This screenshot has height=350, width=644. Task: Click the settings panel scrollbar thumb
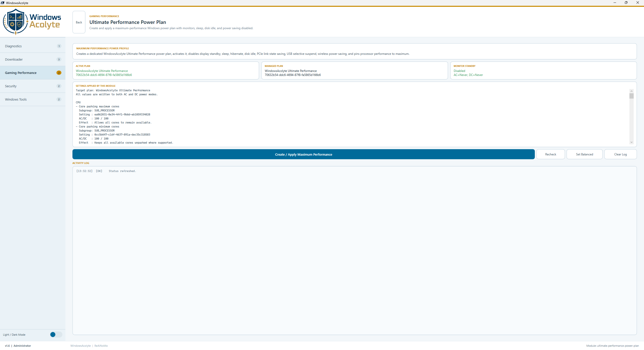631,96
